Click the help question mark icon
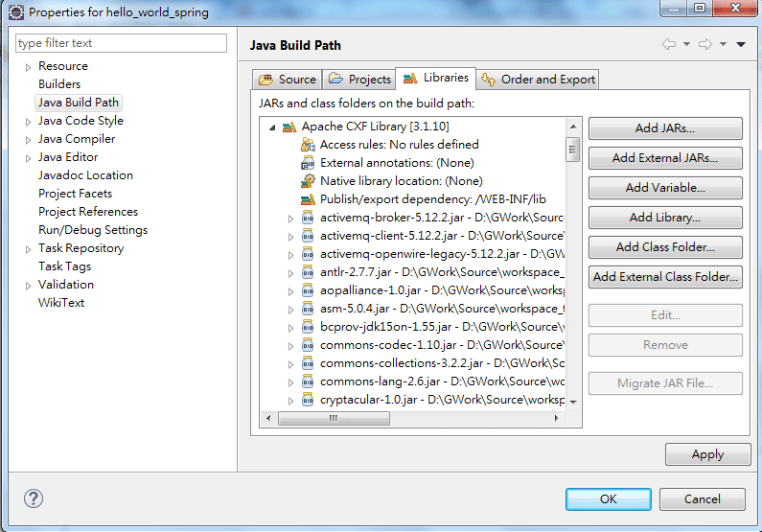The height and width of the screenshot is (532, 762). pyautogui.click(x=34, y=498)
